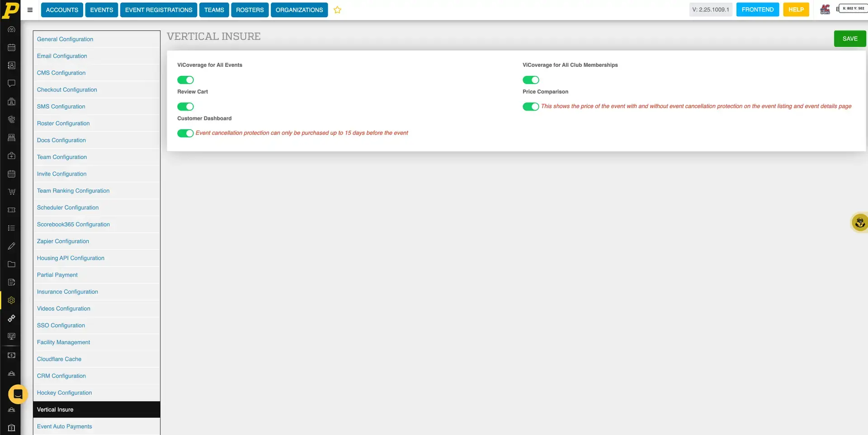Click the AC organization logo in header
The image size is (868, 435).
pos(825,9)
